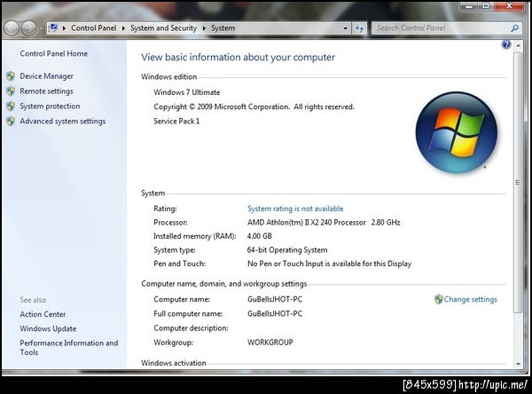This screenshot has height=394, width=532.
Task: Open Advanced system settings
Action: 63,122
